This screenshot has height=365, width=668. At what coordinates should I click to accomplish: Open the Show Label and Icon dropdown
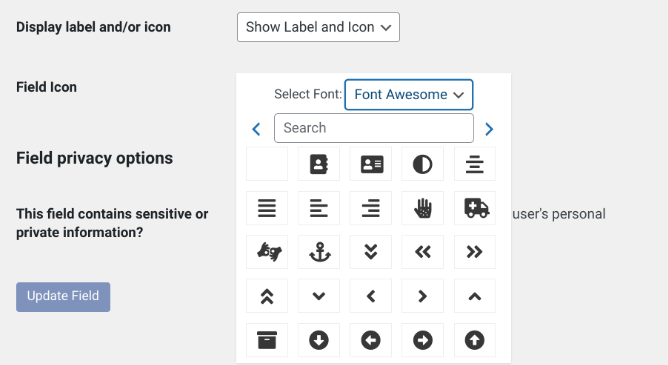[318, 27]
